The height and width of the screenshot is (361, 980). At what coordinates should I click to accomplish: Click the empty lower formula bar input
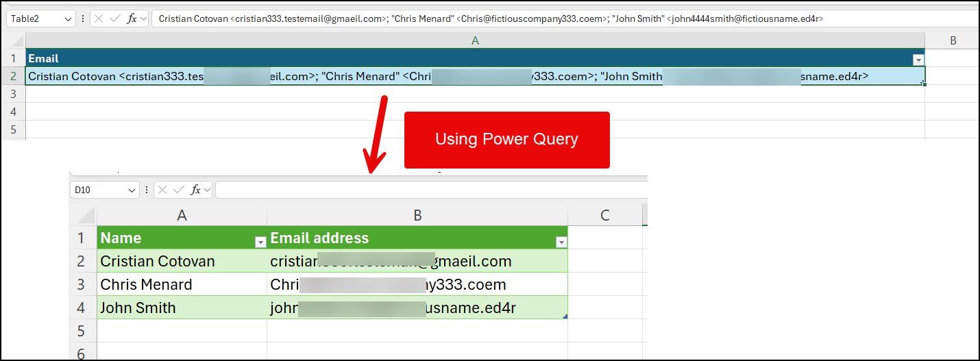[432, 190]
